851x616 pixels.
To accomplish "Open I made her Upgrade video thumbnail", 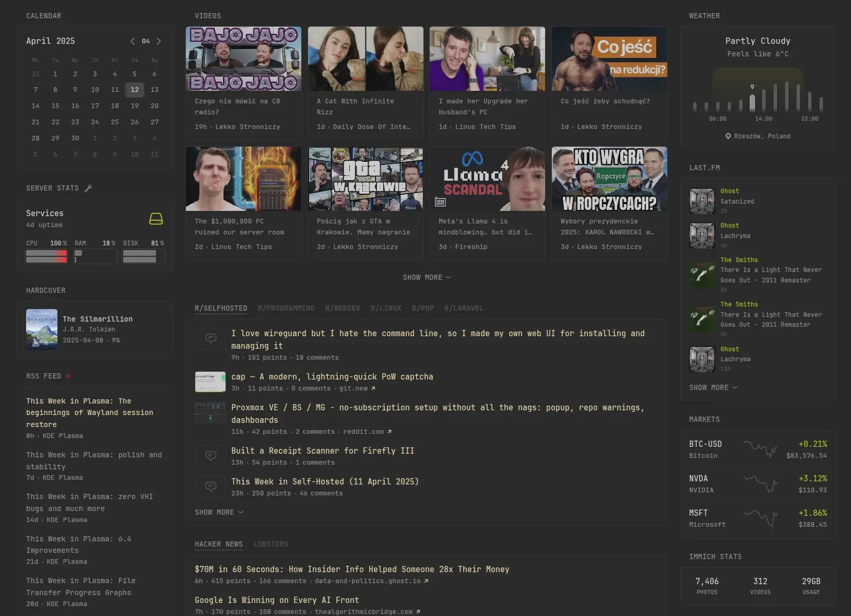I will [487, 59].
